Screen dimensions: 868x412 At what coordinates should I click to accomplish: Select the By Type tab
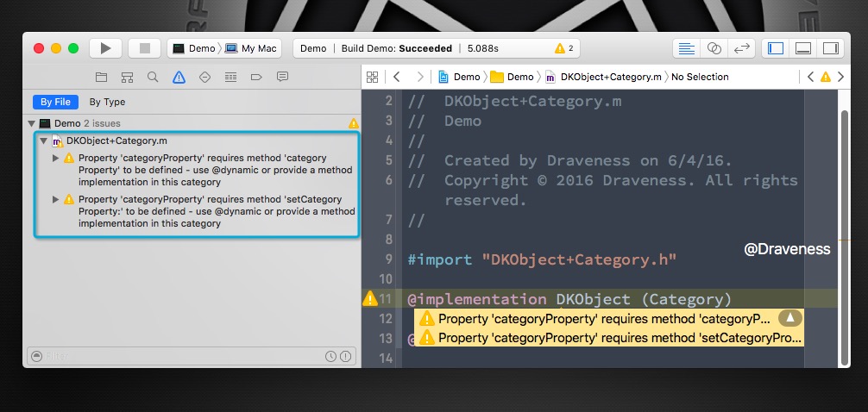pos(107,102)
